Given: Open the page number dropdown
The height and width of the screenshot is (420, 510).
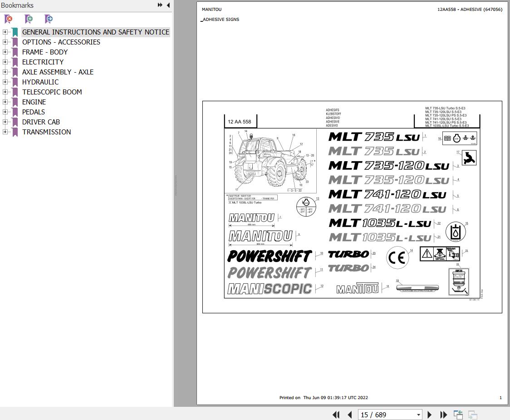Looking at the screenshot, I should [418, 415].
